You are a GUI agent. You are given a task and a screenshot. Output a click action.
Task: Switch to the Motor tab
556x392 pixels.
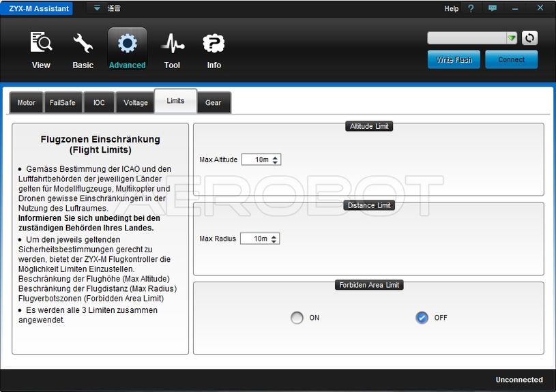tap(27, 103)
